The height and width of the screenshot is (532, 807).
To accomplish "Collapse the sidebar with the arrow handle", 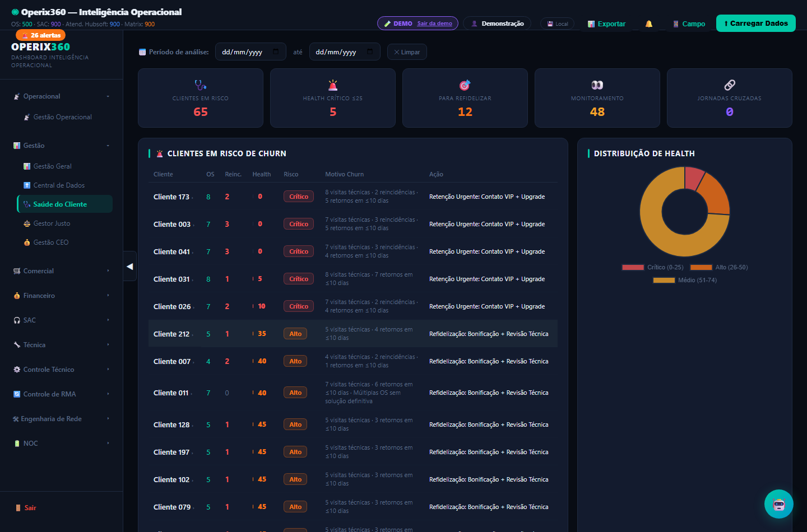I will coord(130,267).
